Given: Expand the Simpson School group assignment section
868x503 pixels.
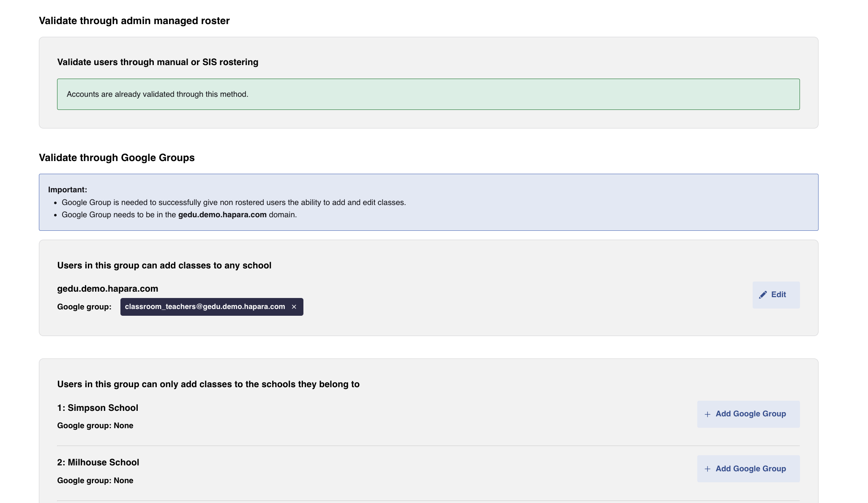Looking at the screenshot, I should pyautogui.click(x=748, y=414).
